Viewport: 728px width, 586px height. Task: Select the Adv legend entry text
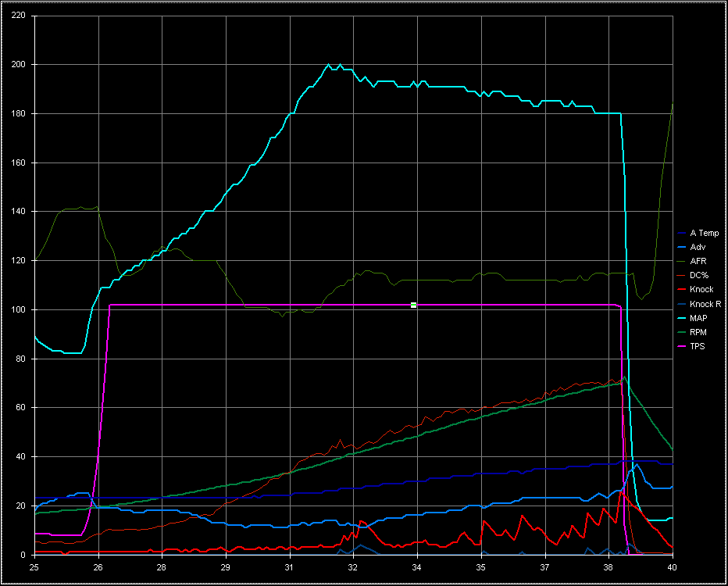[x=697, y=247]
